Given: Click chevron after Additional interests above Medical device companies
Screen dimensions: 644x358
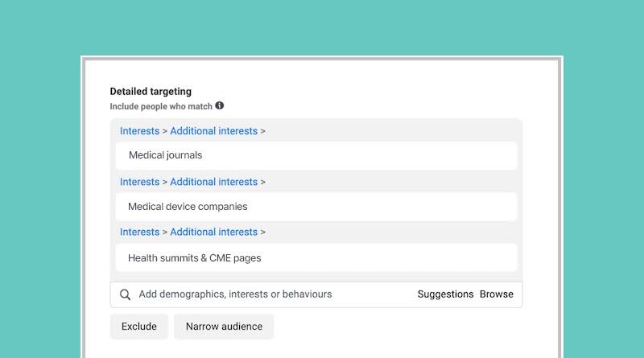Looking at the screenshot, I should [x=263, y=183].
